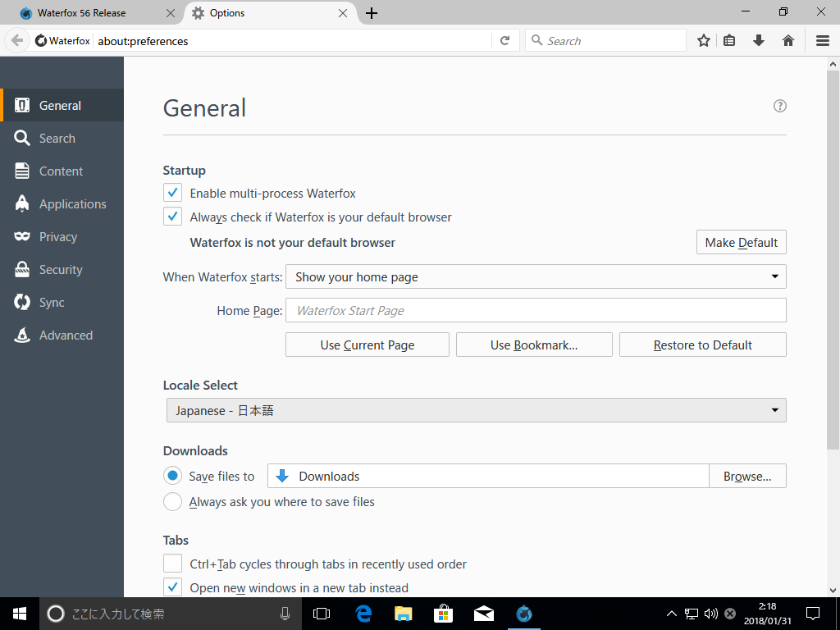Enable Ctrl+Tab cycles through tabs checkbox
Screen dimensions: 840x630
(172, 564)
